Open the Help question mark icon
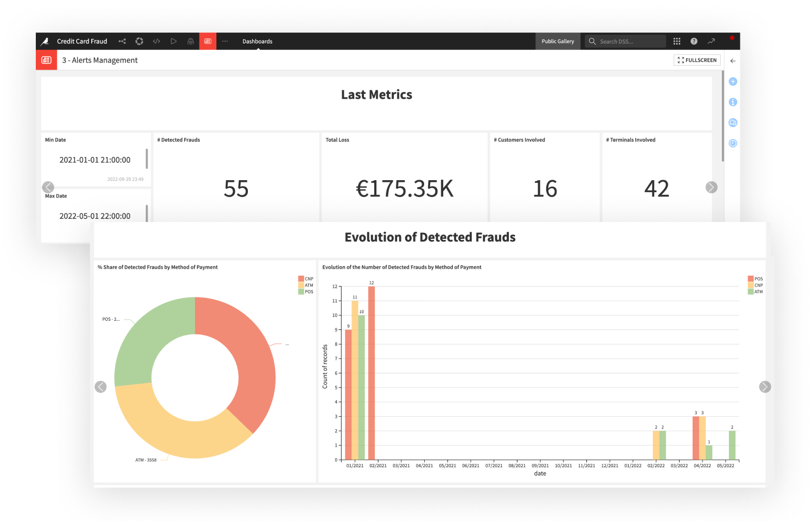The image size is (812, 521). coord(694,41)
